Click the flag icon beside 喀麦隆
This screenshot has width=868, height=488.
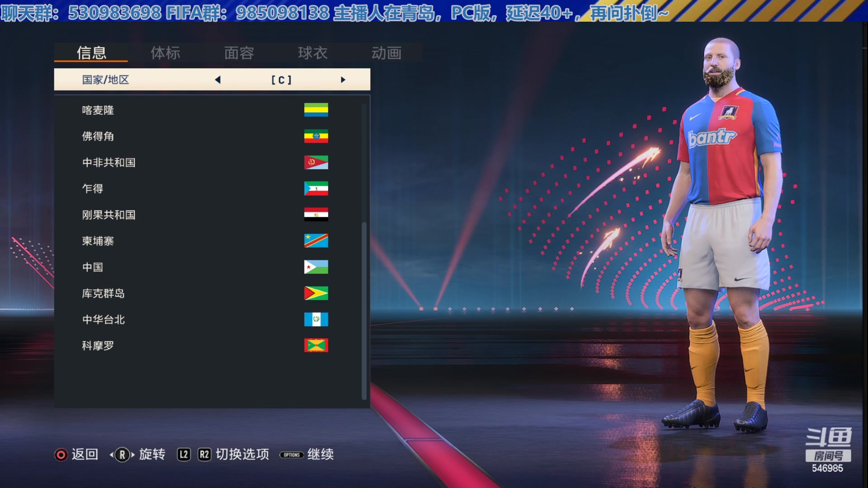pos(316,110)
